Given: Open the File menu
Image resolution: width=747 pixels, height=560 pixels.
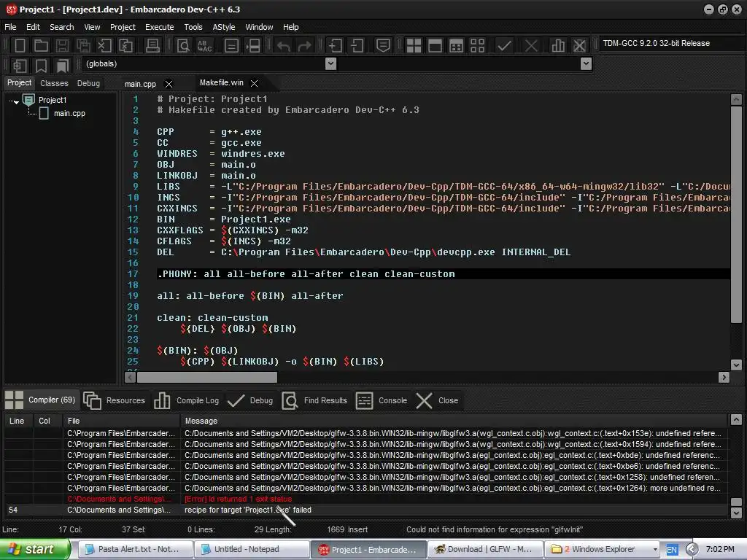Looking at the screenshot, I should pyautogui.click(x=10, y=27).
